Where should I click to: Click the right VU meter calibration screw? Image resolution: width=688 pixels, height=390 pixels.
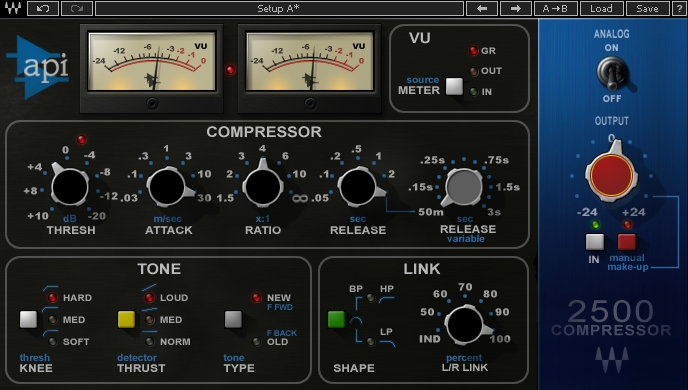pyautogui.click(x=310, y=104)
